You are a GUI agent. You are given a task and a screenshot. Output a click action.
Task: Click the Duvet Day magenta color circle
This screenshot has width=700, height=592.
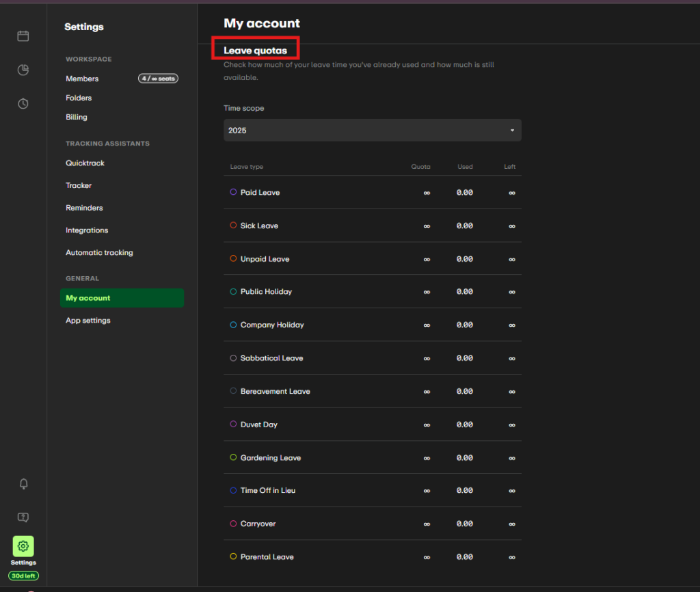pyautogui.click(x=233, y=424)
